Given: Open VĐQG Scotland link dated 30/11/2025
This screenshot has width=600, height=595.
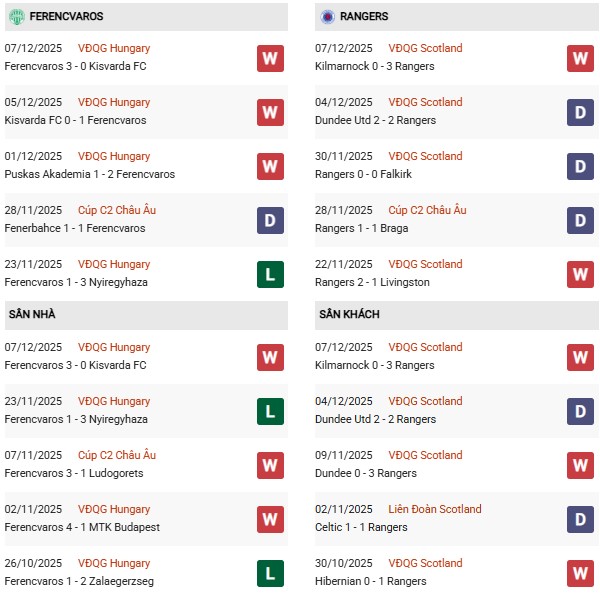Looking at the screenshot, I should pyautogui.click(x=426, y=156).
